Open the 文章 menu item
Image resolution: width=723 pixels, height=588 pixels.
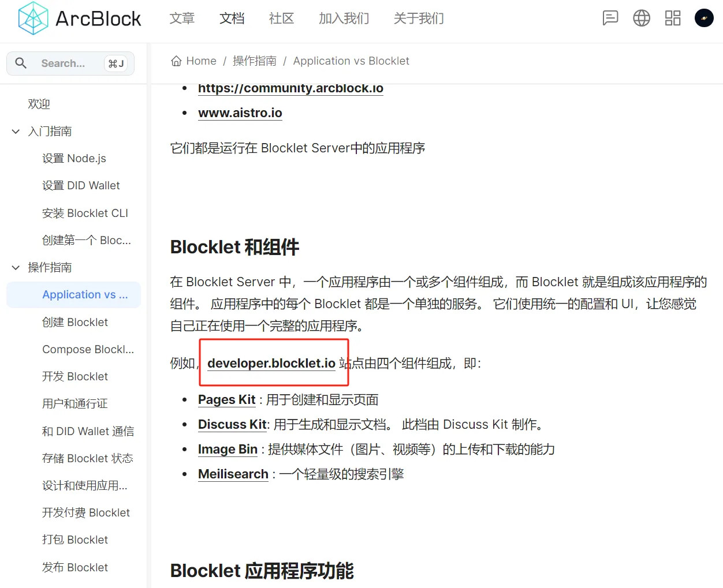182,18
